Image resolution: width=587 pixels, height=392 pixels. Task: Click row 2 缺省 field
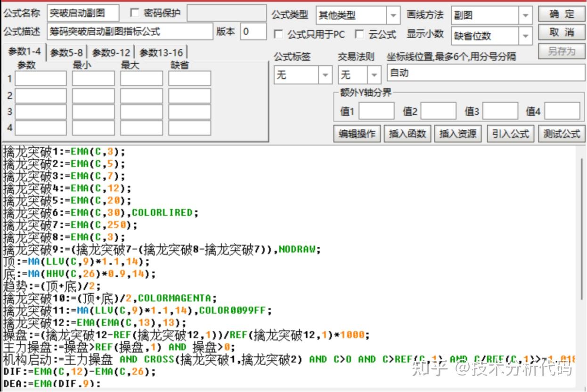coord(189,96)
